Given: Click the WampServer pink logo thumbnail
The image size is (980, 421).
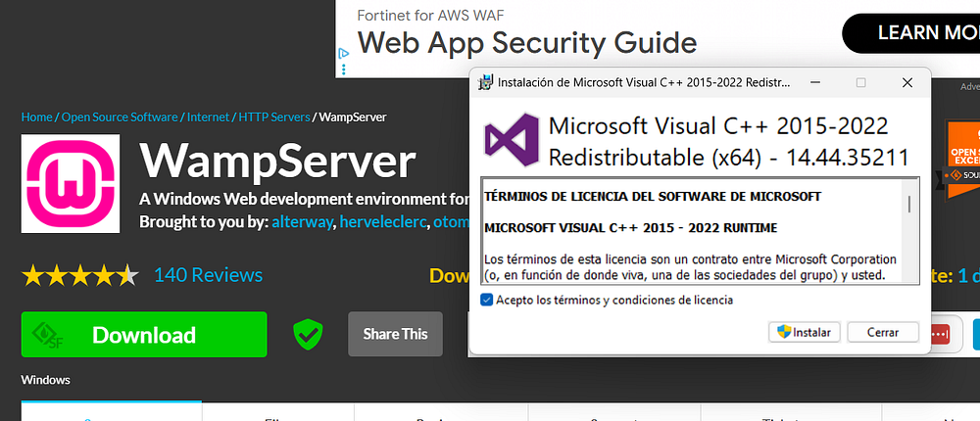Looking at the screenshot, I should click(71, 184).
